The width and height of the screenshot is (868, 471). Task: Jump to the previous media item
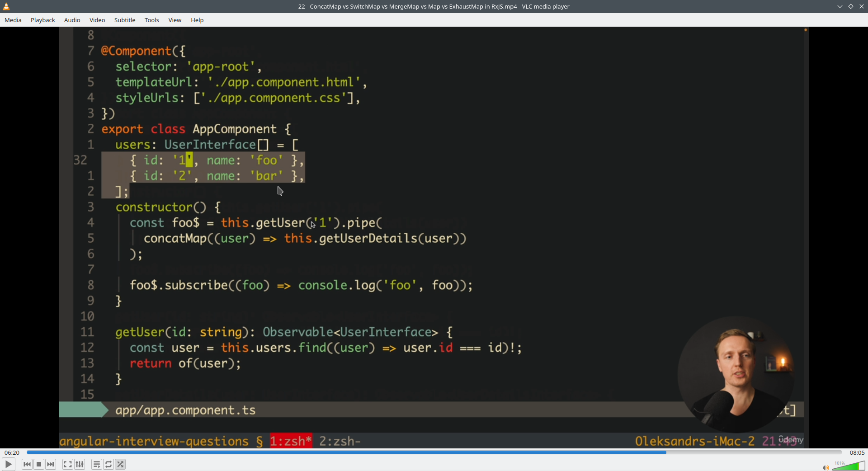click(27, 464)
